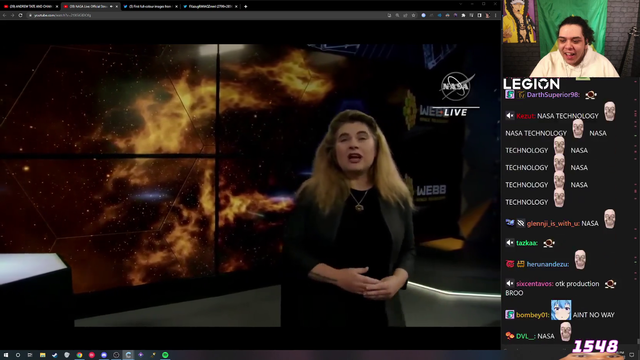
Task: Click username DVL_ in chat
Action: 525,336
